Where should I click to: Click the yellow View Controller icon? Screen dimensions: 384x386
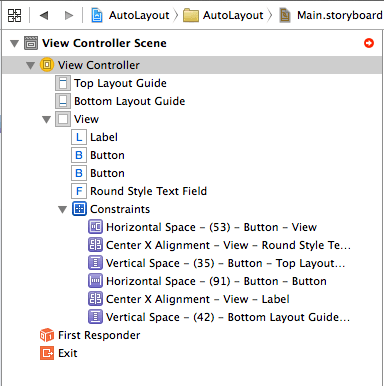click(47, 65)
